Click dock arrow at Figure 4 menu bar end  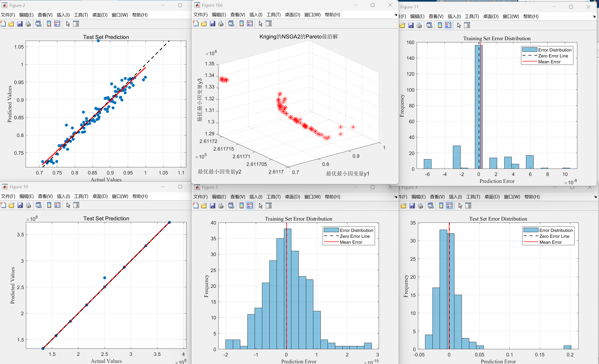click(x=595, y=197)
